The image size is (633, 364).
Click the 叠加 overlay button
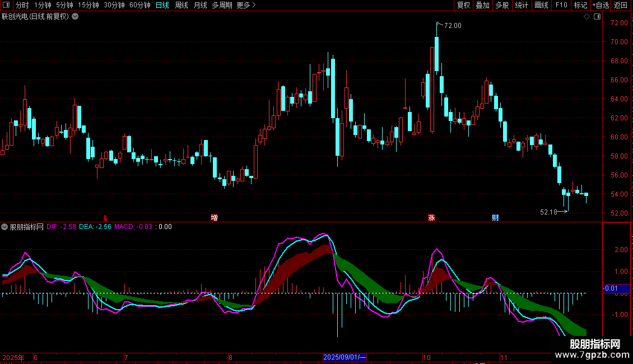pyautogui.click(x=482, y=5)
